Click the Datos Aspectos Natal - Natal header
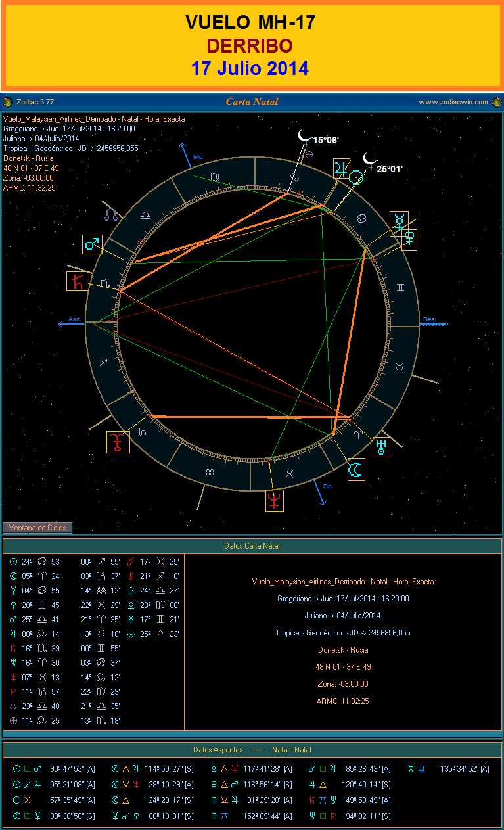 tap(252, 750)
